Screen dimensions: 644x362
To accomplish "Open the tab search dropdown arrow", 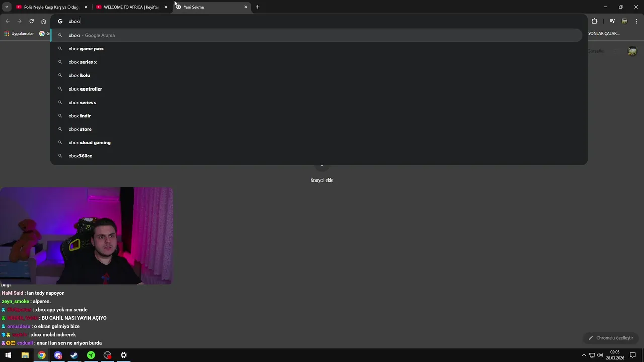I will pyautogui.click(x=7, y=7).
